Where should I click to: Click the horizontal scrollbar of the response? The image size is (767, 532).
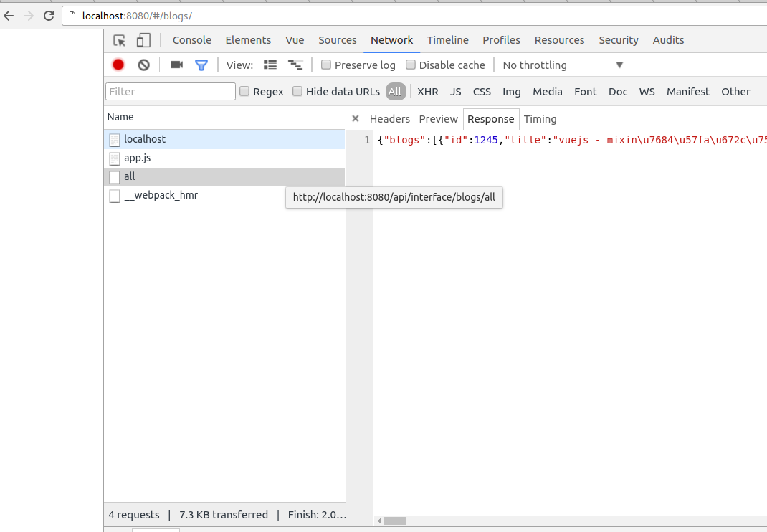pos(394,521)
